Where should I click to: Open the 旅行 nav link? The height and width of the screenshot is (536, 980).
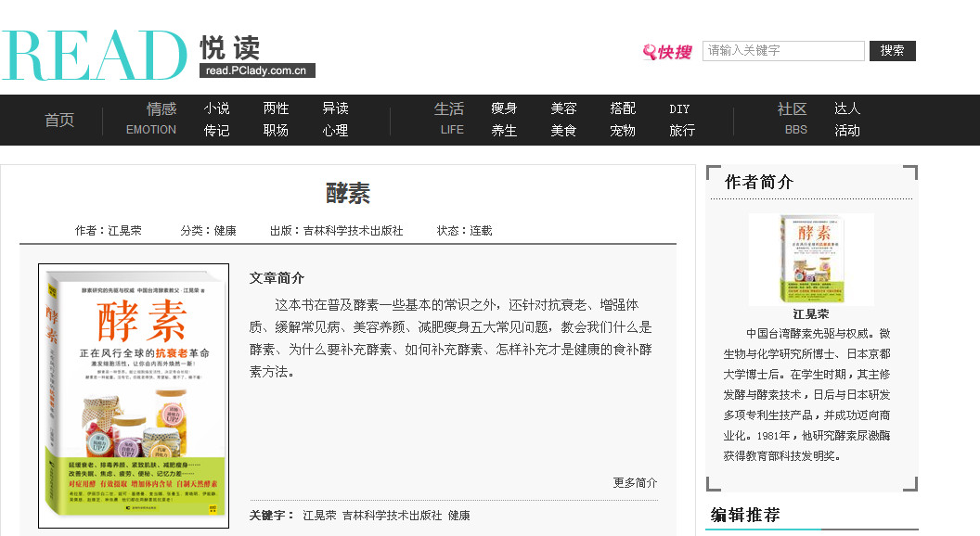682,131
